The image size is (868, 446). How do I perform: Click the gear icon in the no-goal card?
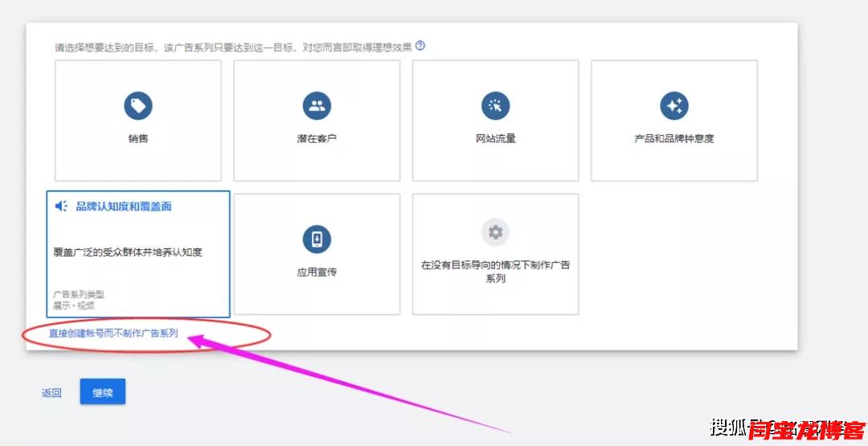495,232
